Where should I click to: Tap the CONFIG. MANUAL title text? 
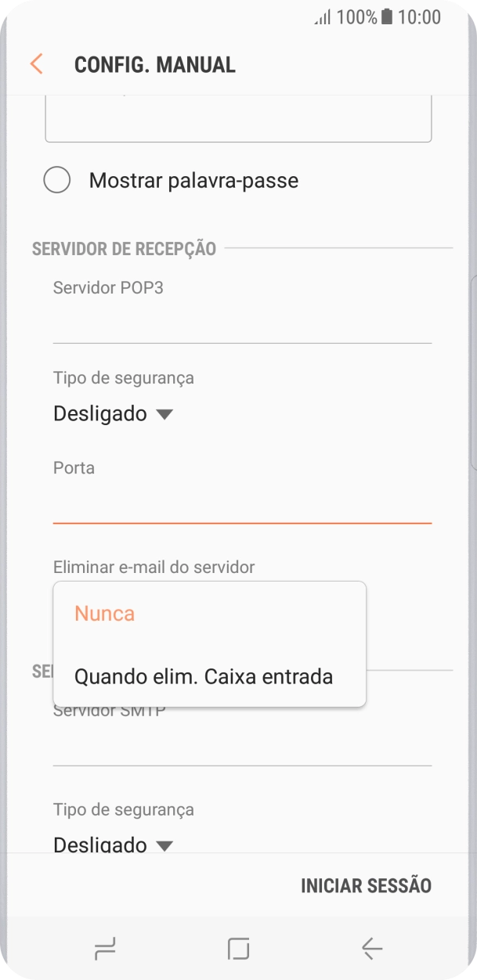pyautogui.click(x=154, y=63)
